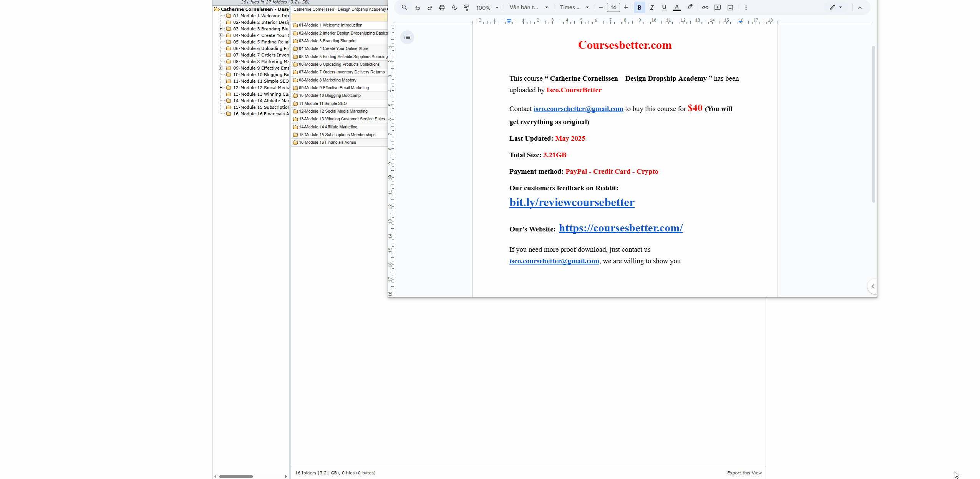
Task: Toggle italic formatting
Action: (652, 7)
